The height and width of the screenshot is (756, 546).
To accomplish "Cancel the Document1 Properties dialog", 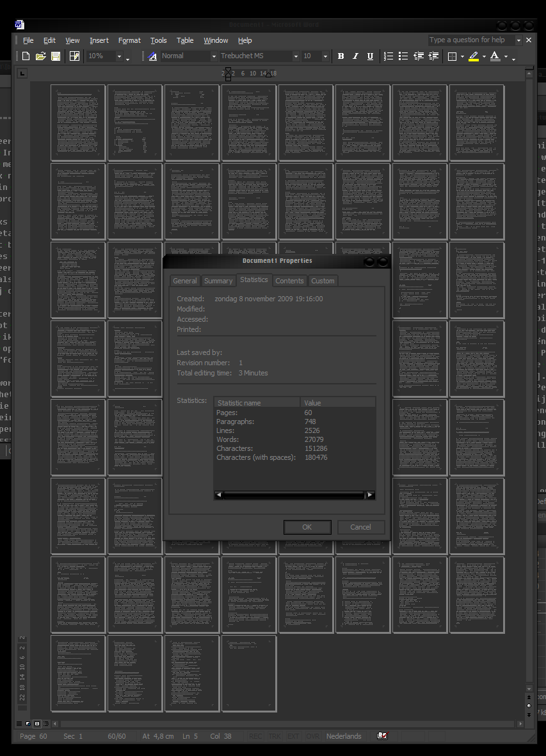I will coord(360,527).
